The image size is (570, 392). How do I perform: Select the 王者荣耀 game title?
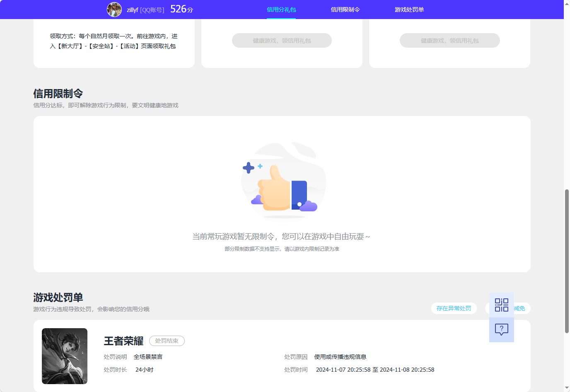click(x=123, y=341)
